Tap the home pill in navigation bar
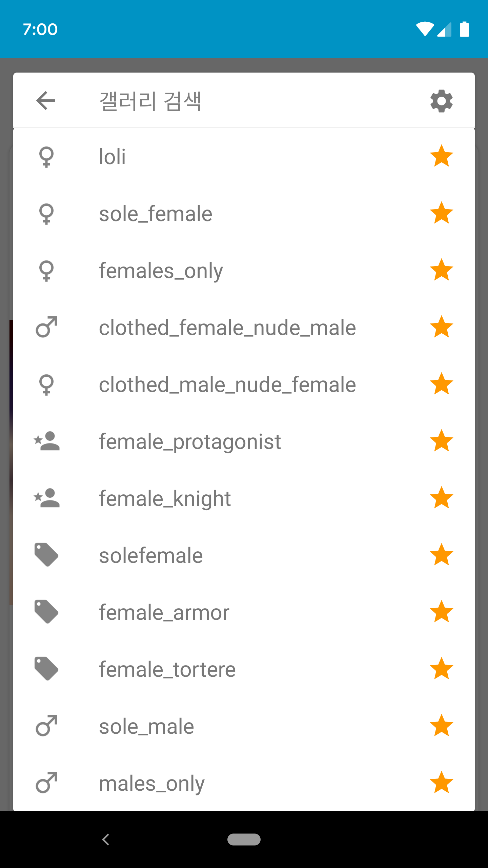The height and width of the screenshot is (868, 488). pyautogui.click(x=244, y=839)
